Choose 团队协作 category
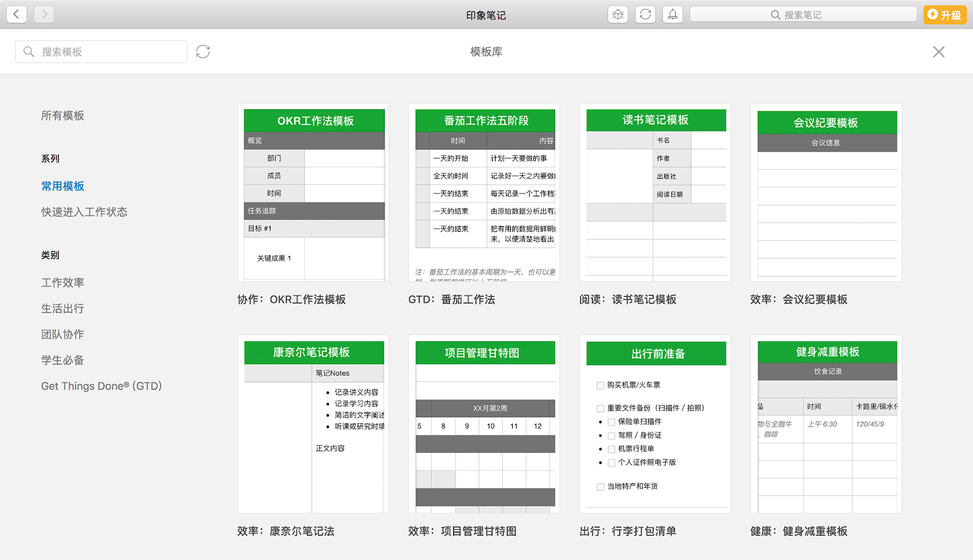 click(63, 334)
